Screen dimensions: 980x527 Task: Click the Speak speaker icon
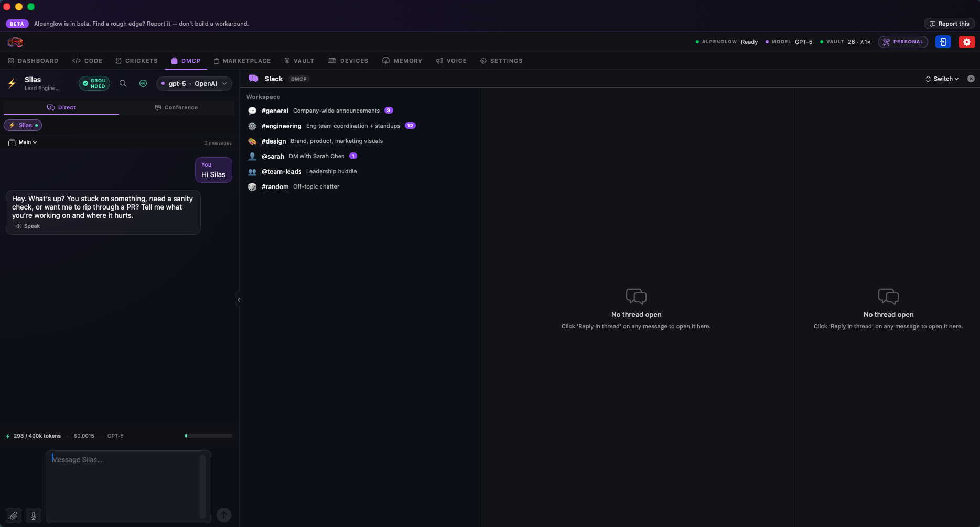point(18,226)
